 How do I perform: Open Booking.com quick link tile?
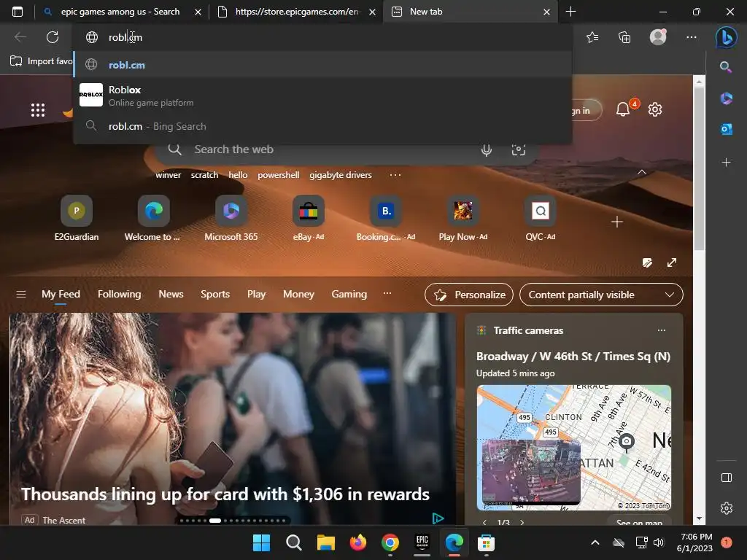[386, 219]
